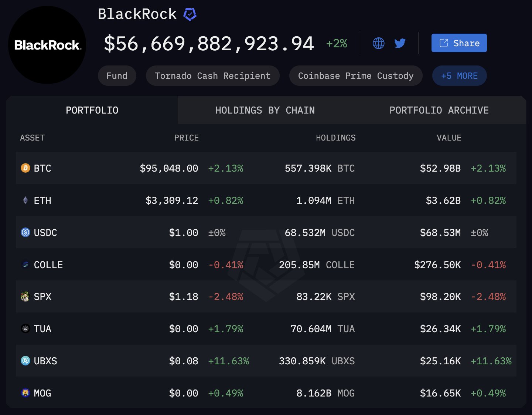The width and height of the screenshot is (532, 415).
Task: Click the SPX token icon
Action: [25, 296]
